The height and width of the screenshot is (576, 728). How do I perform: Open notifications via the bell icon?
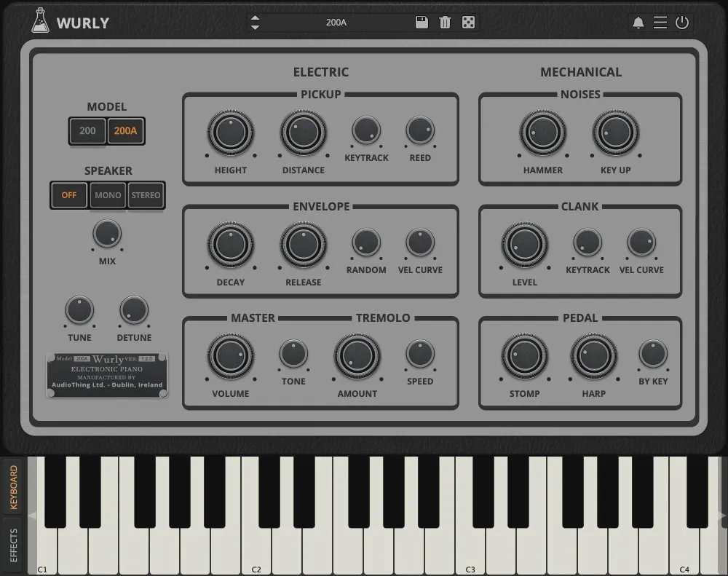[638, 23]
